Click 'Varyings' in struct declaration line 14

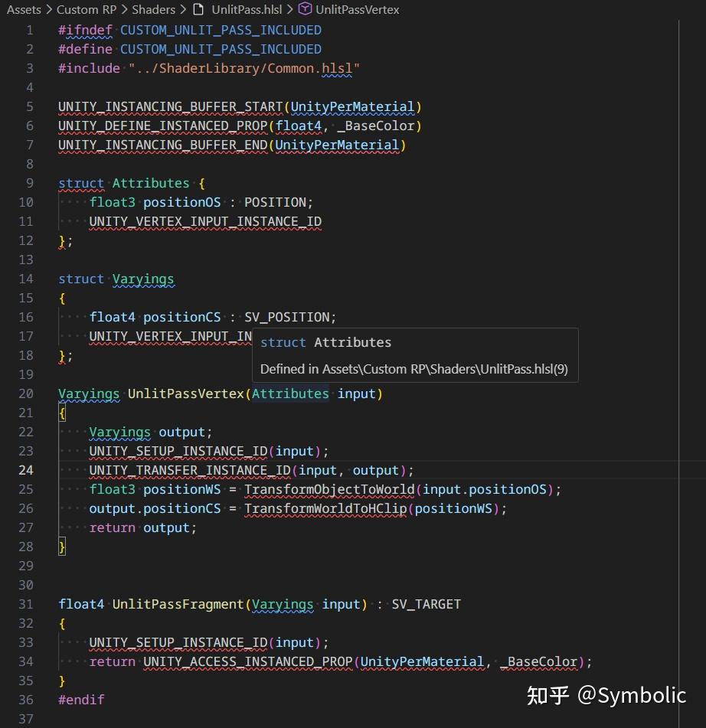coord(143,279)
